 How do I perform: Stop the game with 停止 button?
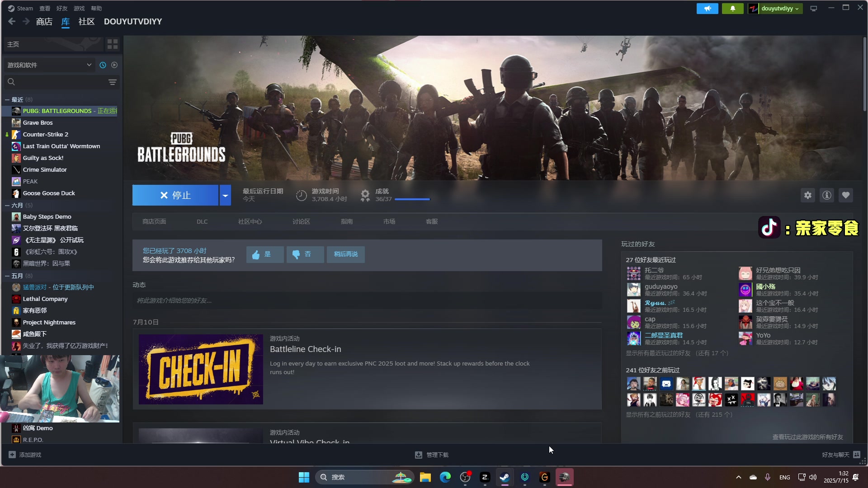tap(175, 195)
